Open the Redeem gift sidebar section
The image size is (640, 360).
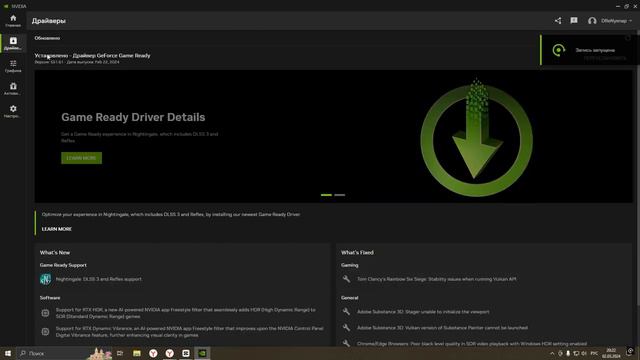[x=13, y=89]
